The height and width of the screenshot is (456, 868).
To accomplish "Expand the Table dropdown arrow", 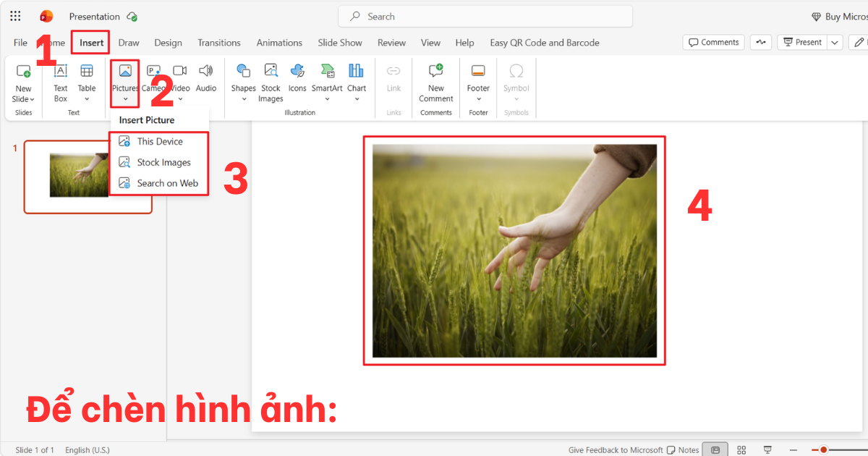I will pos(87,99).
